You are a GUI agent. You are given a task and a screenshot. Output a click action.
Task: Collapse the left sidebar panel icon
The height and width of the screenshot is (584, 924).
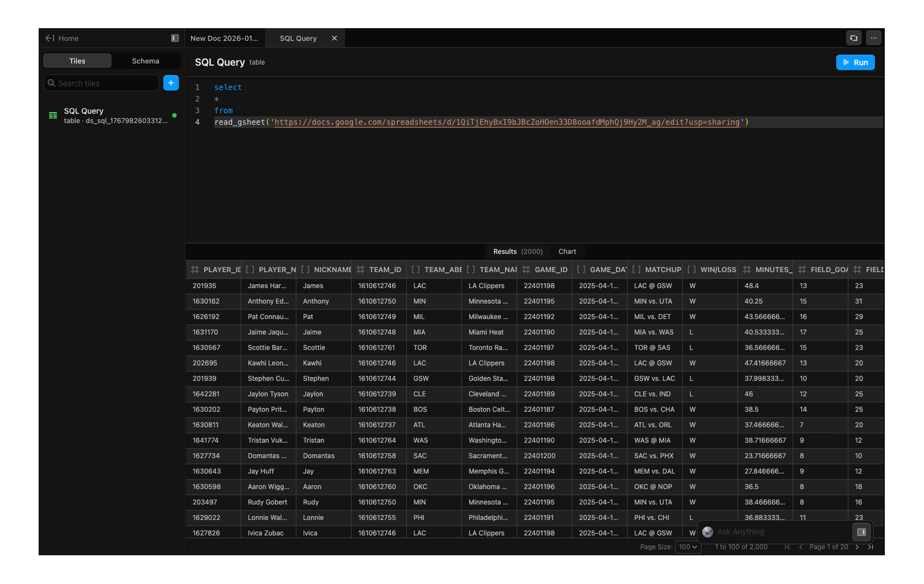[175, 38]
